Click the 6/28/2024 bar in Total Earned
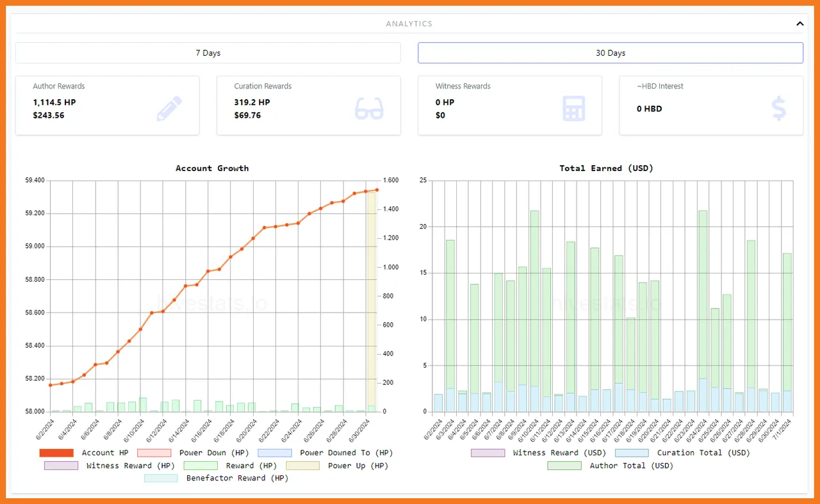820x504 pixels. click(751, 326)
